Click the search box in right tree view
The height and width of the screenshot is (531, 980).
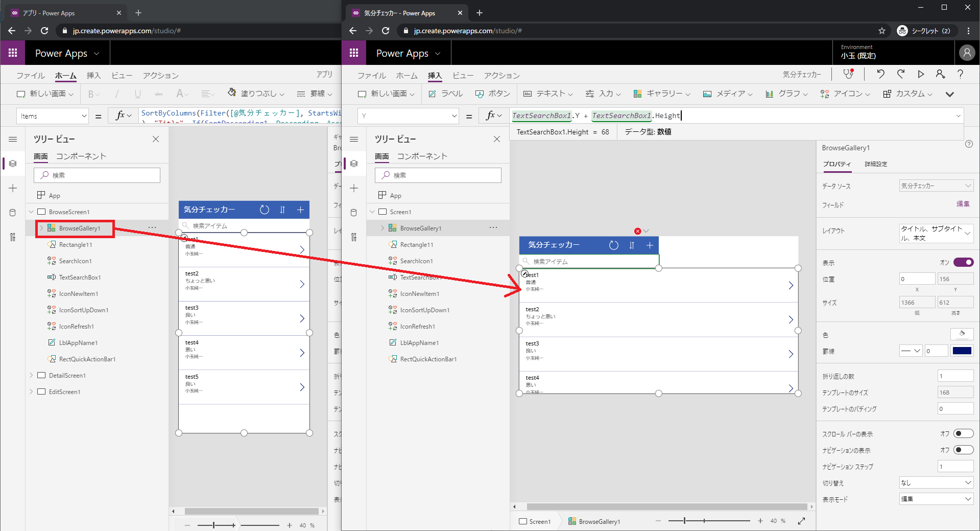pyautogui.click(x=438, y=175)
